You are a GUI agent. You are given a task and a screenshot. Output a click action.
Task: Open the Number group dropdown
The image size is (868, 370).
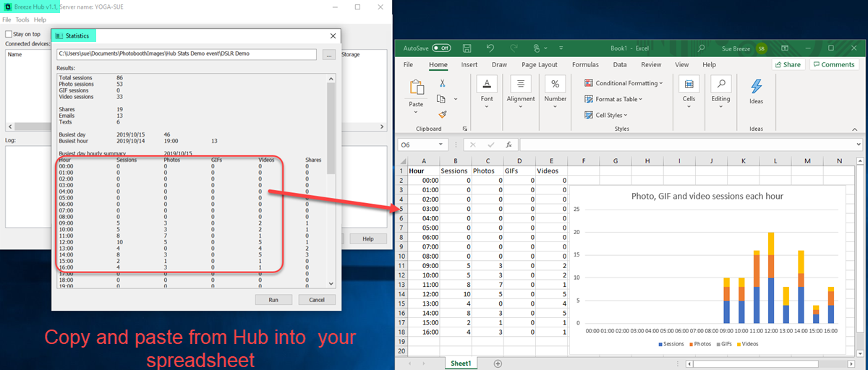[x=555, y=91]
